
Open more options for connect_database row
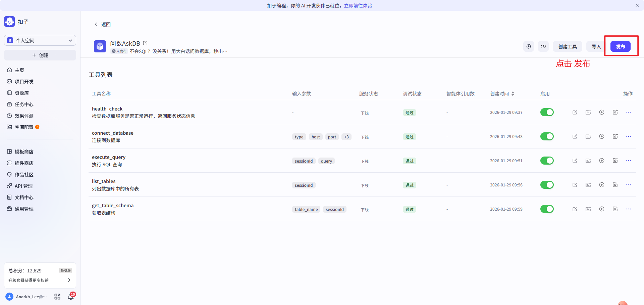629,136
